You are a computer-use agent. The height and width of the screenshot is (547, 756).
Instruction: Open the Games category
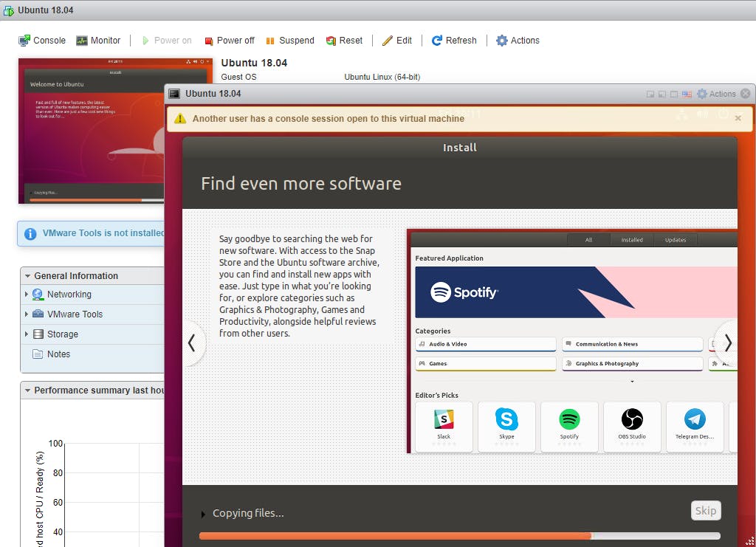(x=486, y=364)
